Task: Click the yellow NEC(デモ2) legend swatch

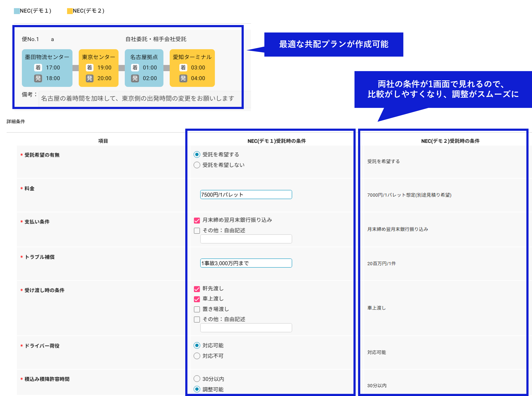Action: 70,11
